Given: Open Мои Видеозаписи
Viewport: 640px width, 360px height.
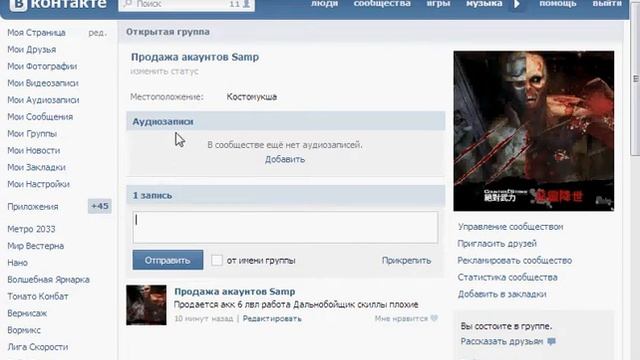Looking at the screenshot, I should (43, 83).
